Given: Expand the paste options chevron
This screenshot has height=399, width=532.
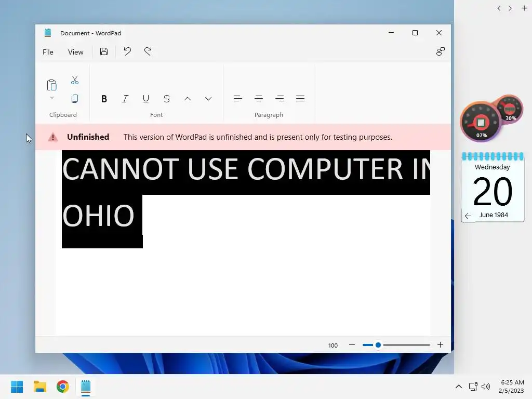Looking at the screenshot, I should [x=52, y=98].
